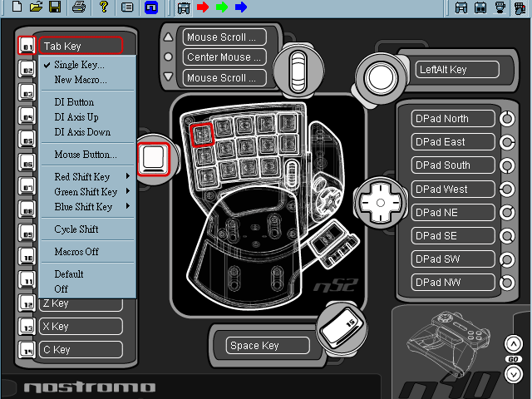Choose DI Button from the menu
Viewport: 532px width, 399px height.
88,102
